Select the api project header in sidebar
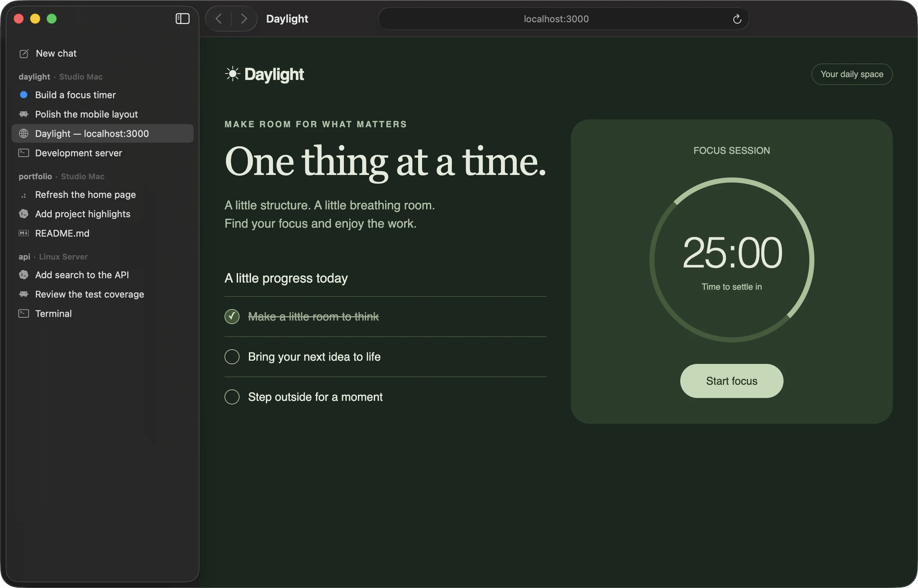The width and height of the screenshot is (918, 588). tap(53, 257)
